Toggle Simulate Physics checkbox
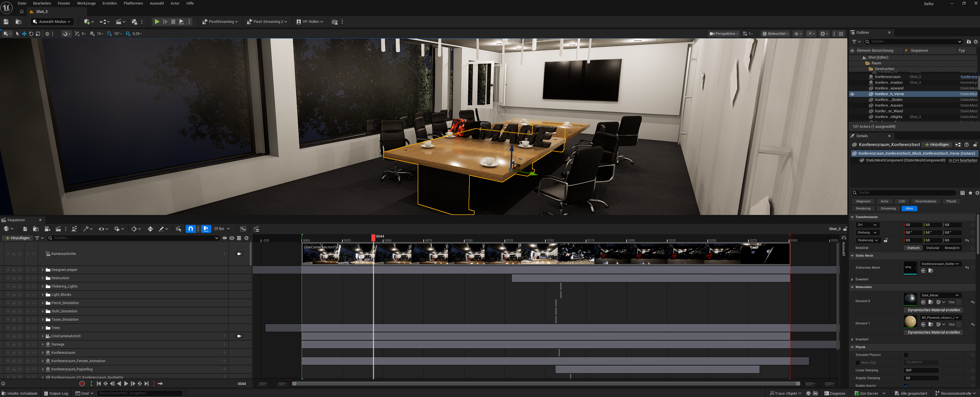 coord(906,355)
